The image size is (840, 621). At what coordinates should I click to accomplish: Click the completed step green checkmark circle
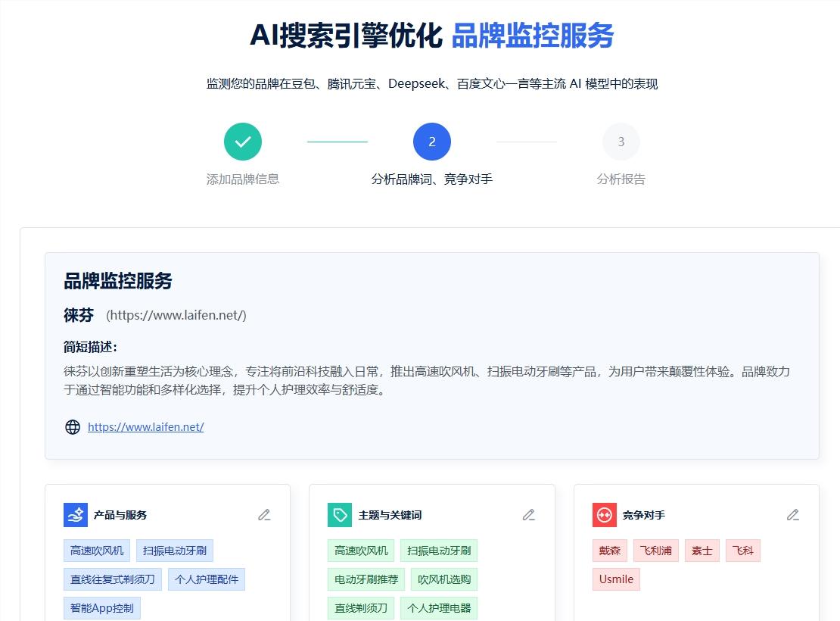click(243, 142)
